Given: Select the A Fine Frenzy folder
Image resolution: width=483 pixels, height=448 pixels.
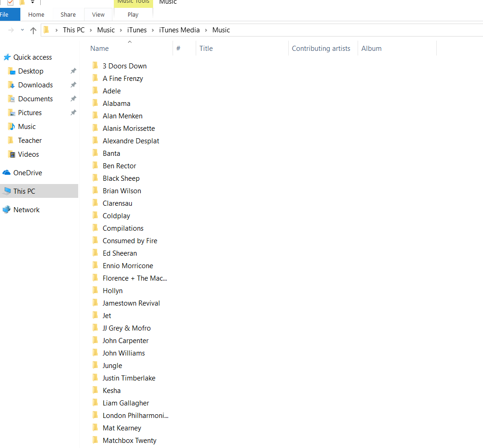Looking at the screenshot, I should [123, 79].
